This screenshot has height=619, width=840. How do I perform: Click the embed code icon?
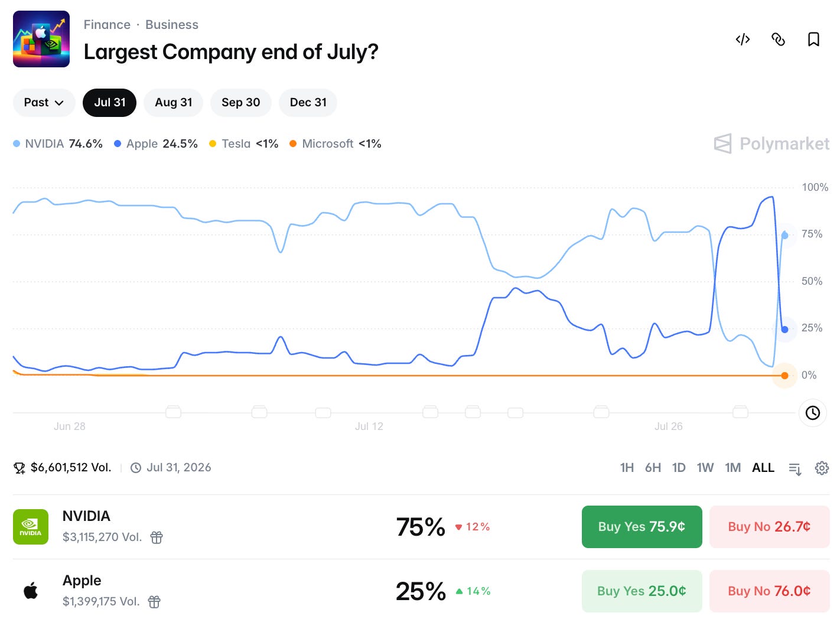coord(743,40)
